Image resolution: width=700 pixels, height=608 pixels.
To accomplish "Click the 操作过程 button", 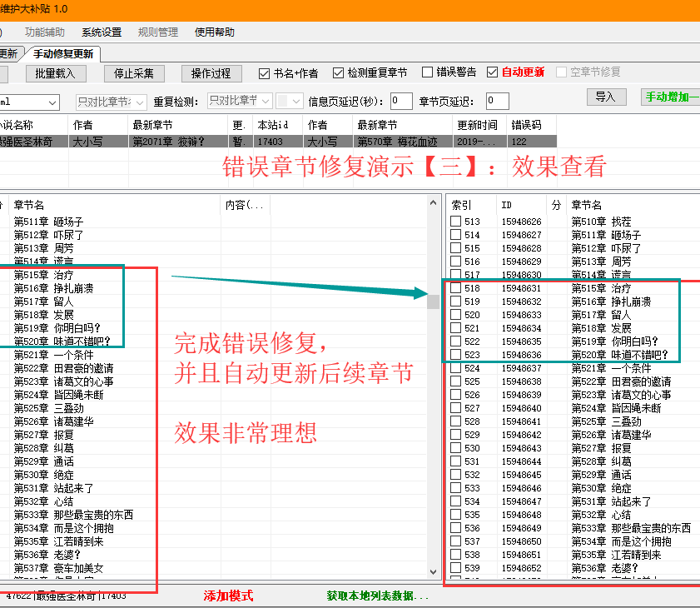I will 211,73.
